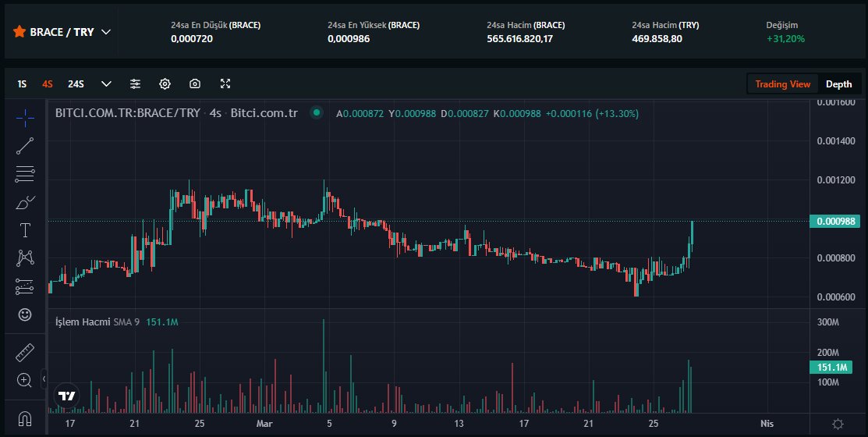Select the trend line tool
Image resolution: width=868 pixels, height=437 pixels.
pyautogui.click(x=25, y=146)
